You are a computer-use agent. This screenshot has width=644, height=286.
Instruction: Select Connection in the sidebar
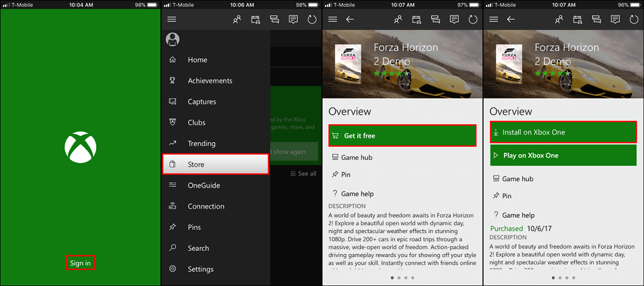tap(215, 206)
